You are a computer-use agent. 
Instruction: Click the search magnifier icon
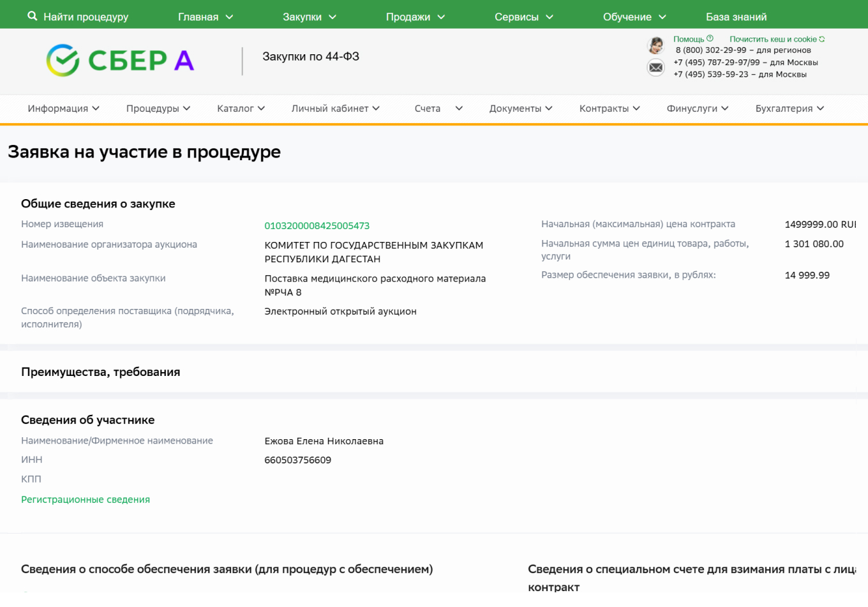(32, 17)
